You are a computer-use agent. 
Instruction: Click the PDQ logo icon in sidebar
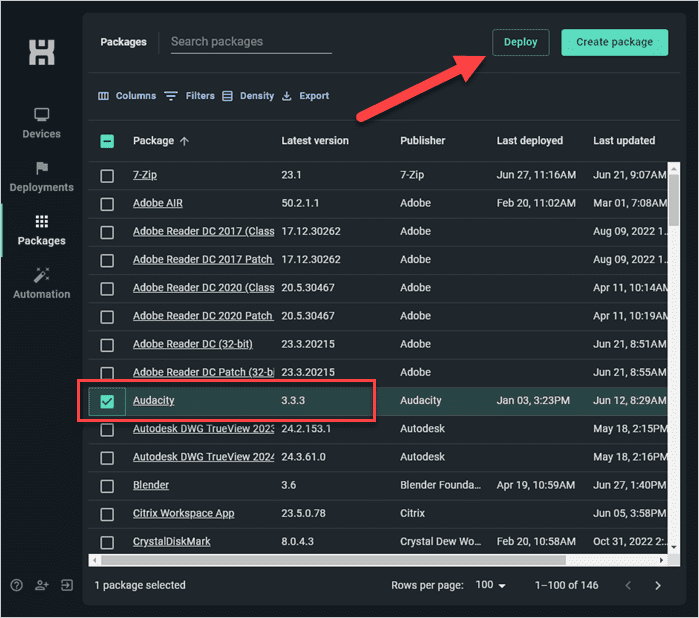click(41, 52)
